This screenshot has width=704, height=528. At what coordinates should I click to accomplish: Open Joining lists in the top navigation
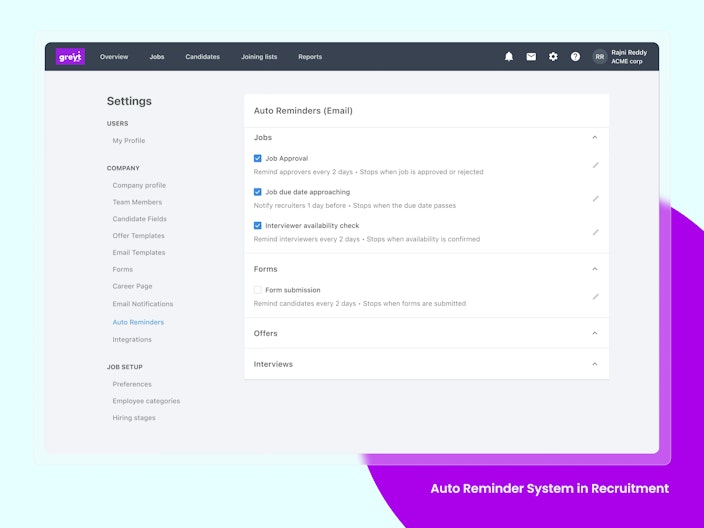259,57
